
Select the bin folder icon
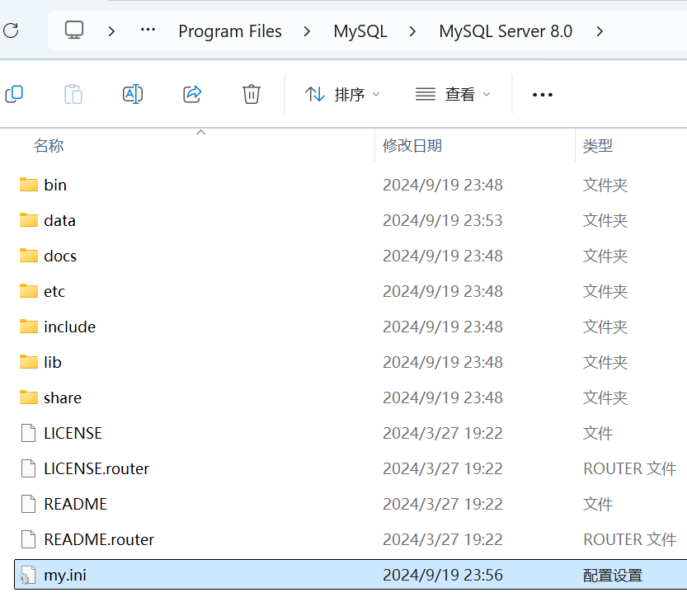(29, 185)
